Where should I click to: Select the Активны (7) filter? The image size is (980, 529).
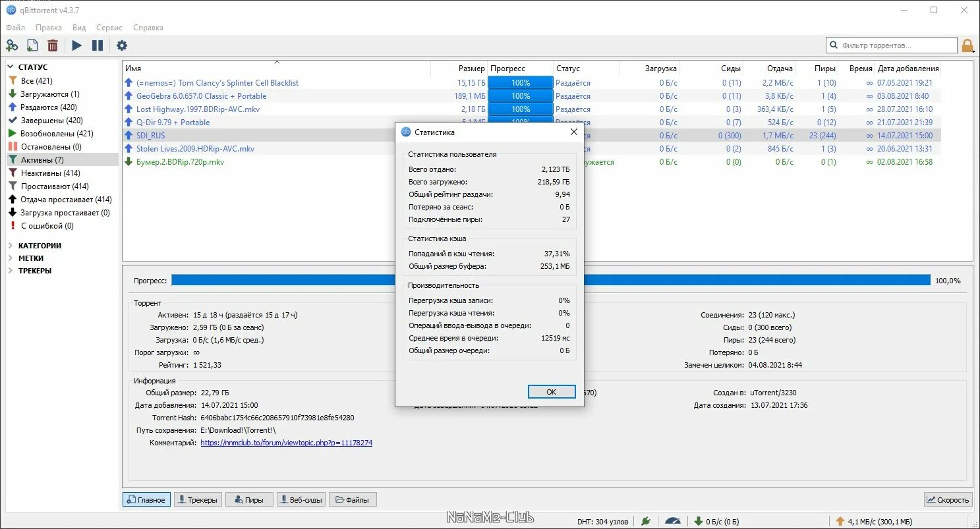click(x=62, y=160)
